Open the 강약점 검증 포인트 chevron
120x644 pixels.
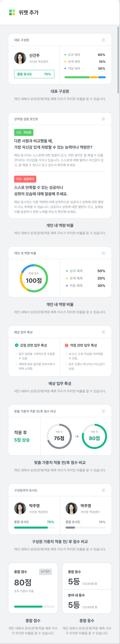pos(103,119)
